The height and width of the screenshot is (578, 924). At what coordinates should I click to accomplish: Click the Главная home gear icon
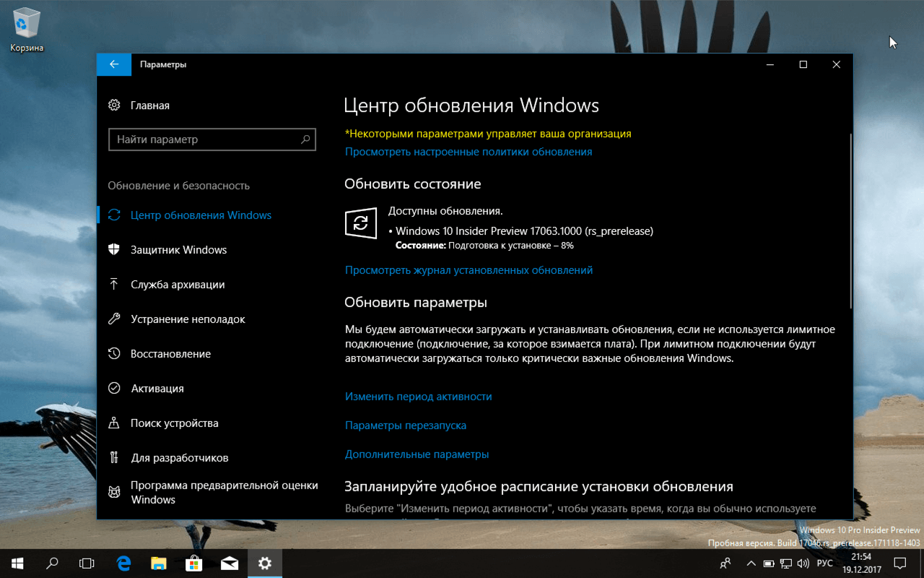point(114,105)
